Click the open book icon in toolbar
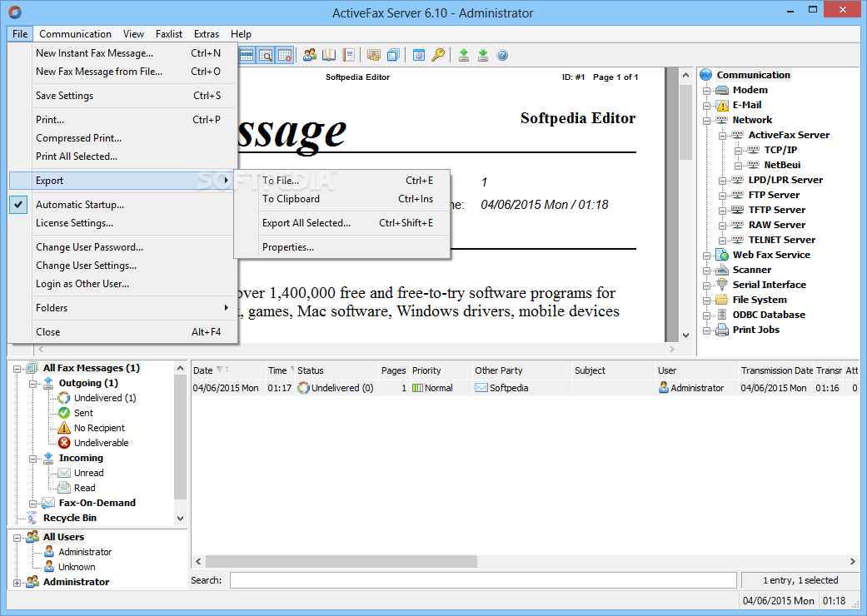 point(329,56)
